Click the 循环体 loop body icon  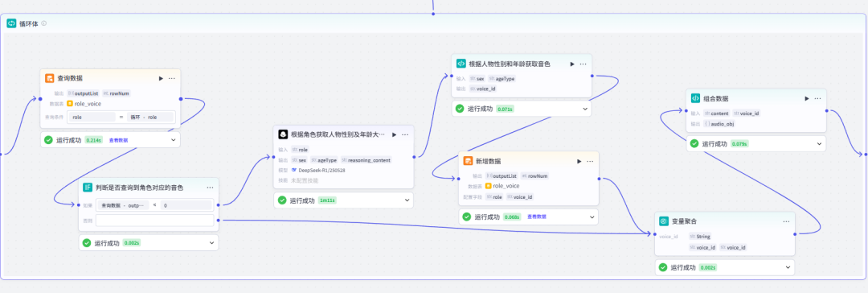[11, 23]
